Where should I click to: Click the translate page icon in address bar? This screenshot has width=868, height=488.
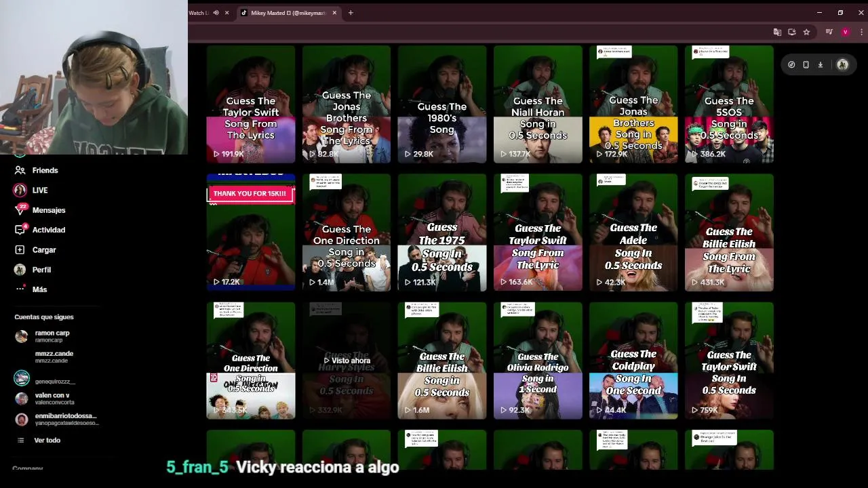pyautogui.click(x=777, y=32)
